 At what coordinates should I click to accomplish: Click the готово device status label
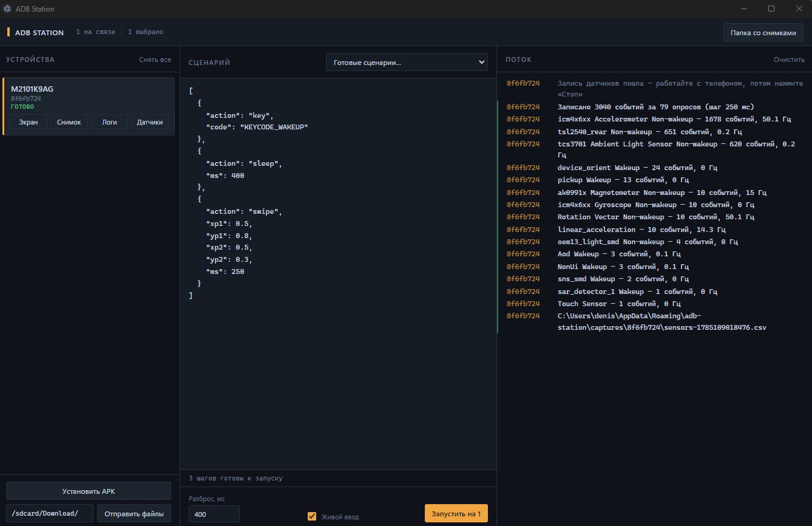(22, 106)
